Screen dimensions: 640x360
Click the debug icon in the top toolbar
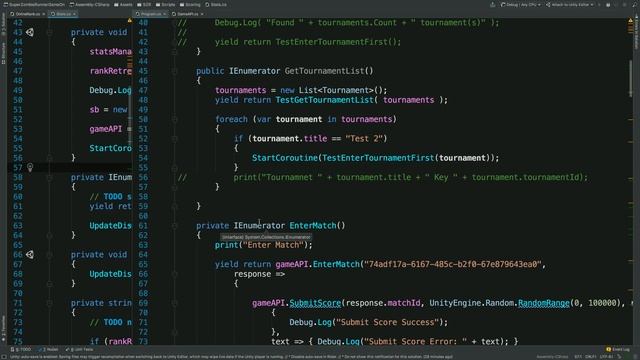[x=608, y=4]
